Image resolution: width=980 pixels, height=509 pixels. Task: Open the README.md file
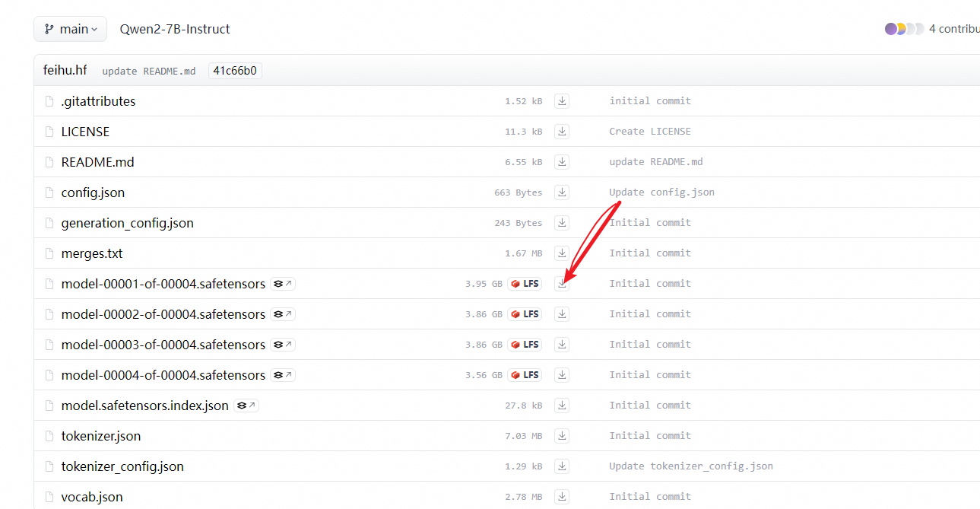[x=97, y=162]
